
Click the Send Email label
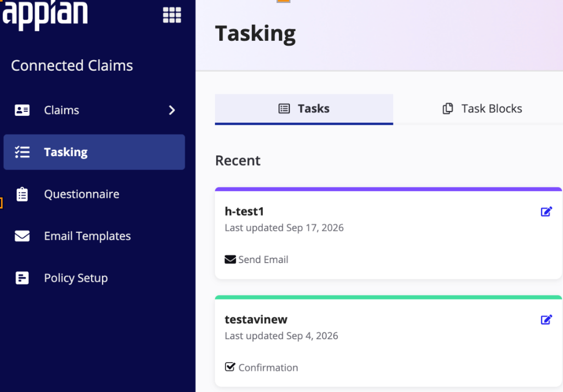263,260
